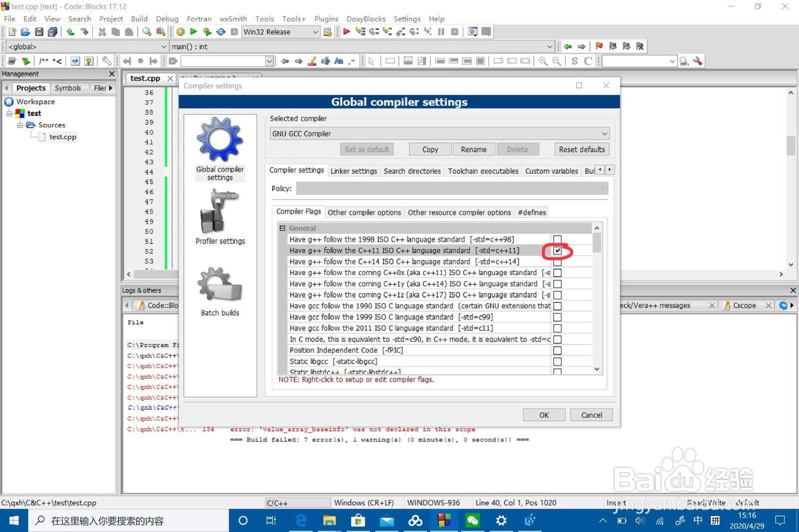Click the Windows Start button
The height and width of the screenshot is (532, 799).
point(14,521)
